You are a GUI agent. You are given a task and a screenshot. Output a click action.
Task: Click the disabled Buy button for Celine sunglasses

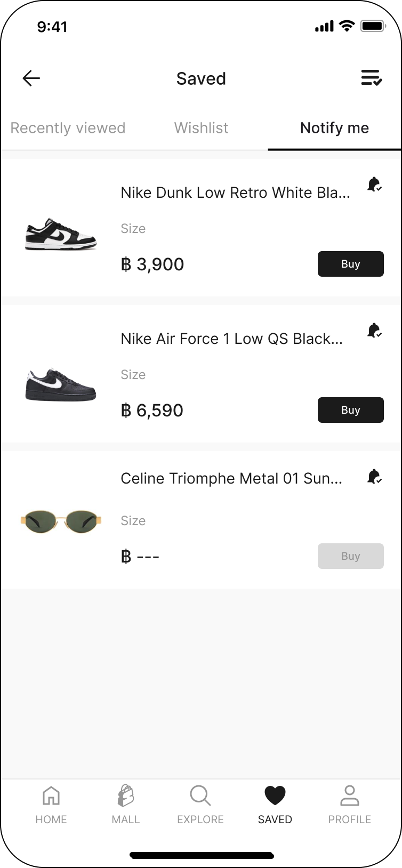pyautogui.click(x=350, y=556)
